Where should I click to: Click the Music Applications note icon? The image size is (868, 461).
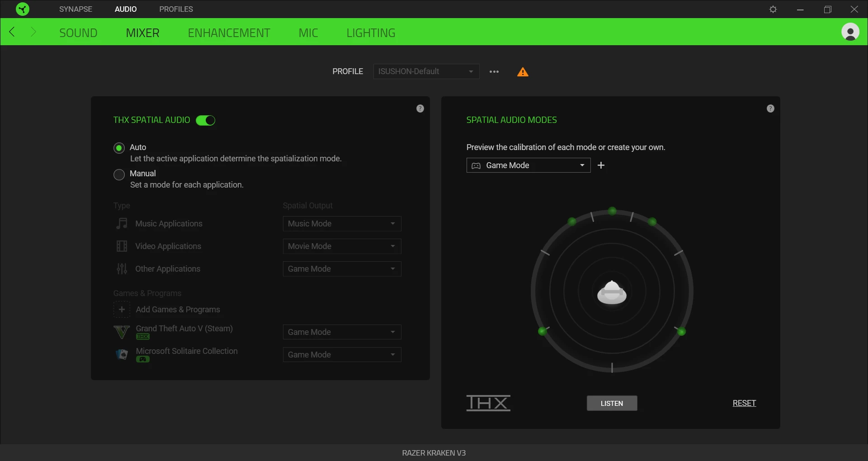pyautogui.click(x=122, y=223)
